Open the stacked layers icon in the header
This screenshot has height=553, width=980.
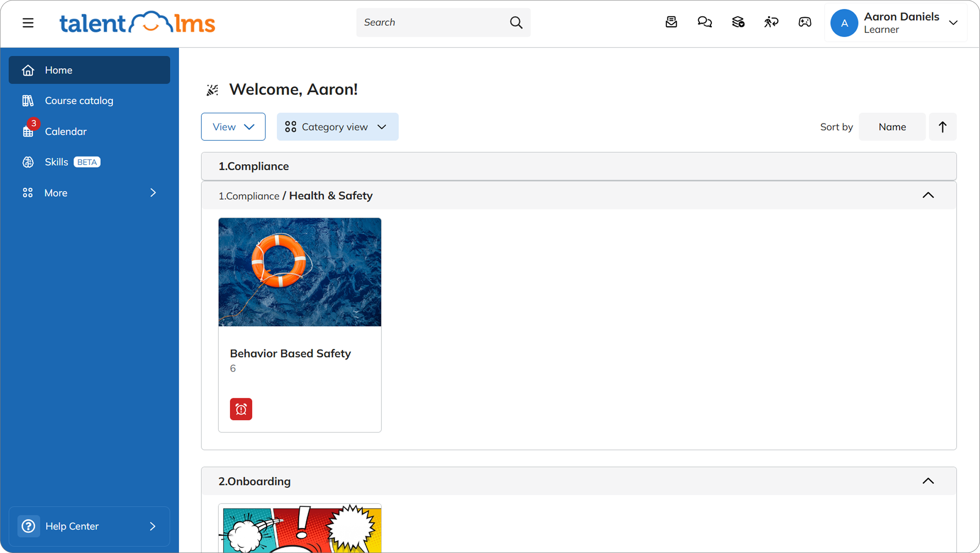coord(738,22)
